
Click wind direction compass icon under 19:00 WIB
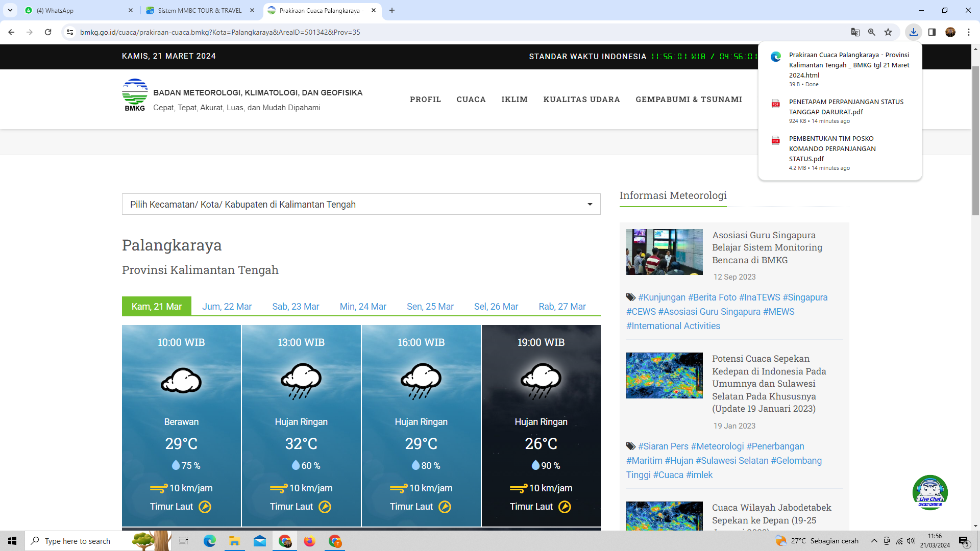[x=565, y=507]
